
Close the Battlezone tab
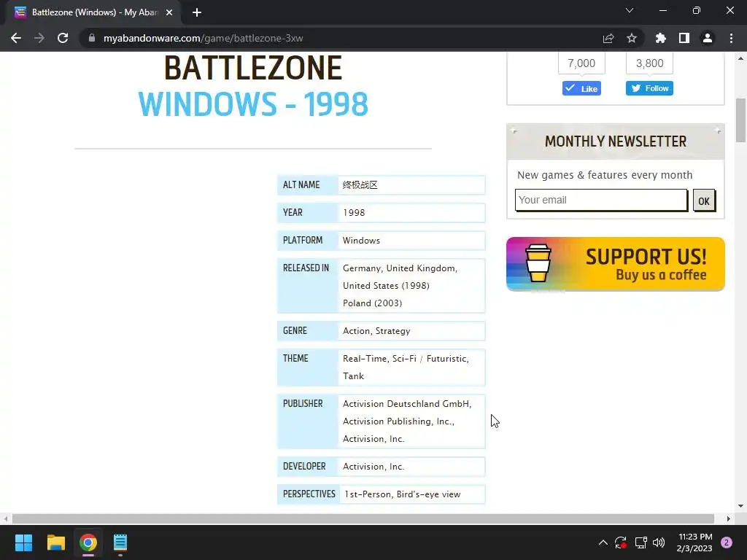pos(169,12)
